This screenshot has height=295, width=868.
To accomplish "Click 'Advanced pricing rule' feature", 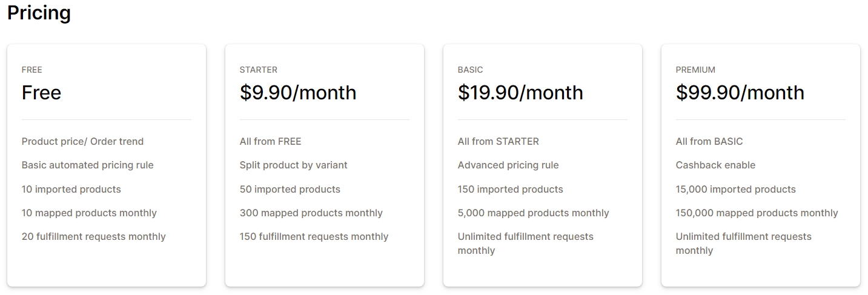I will pos(508,165).
